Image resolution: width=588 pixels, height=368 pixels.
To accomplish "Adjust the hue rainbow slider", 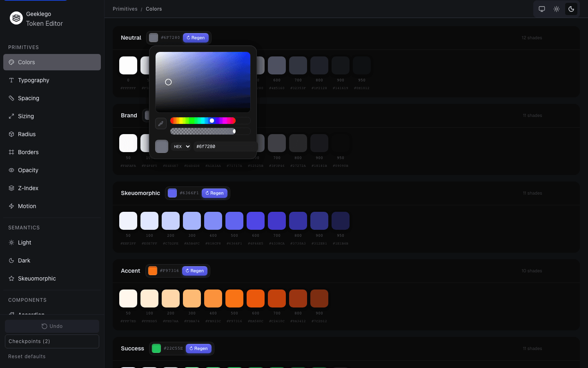I will click(210, 121).
